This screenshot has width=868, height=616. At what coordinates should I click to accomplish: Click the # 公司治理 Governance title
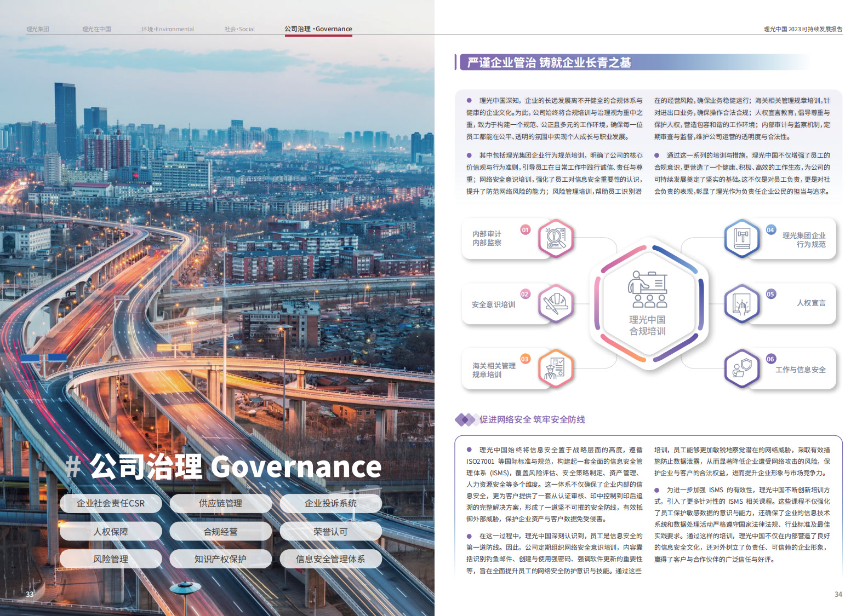click(224, 467)
